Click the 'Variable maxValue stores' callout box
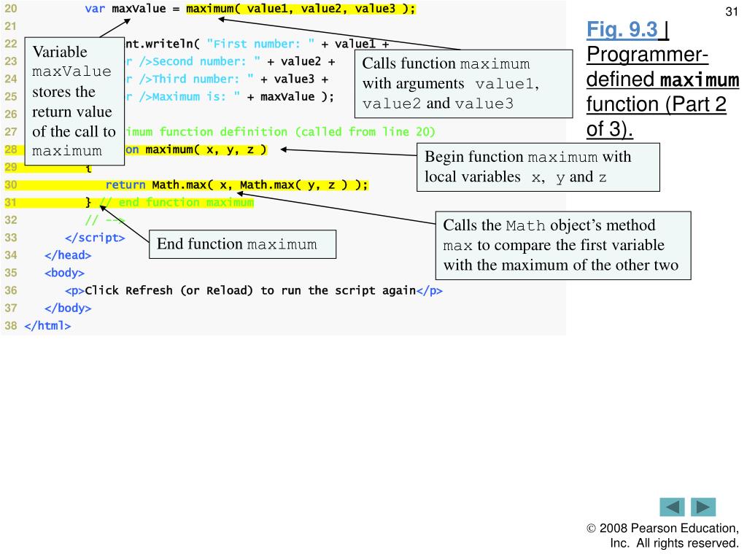747x560 pixels. point(74,101)
